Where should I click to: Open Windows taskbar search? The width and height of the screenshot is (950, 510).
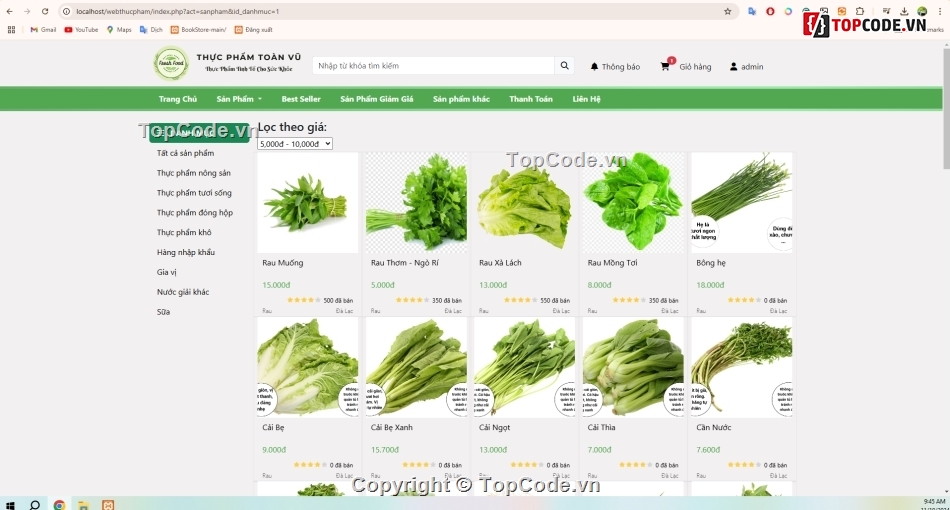point(35,505)
